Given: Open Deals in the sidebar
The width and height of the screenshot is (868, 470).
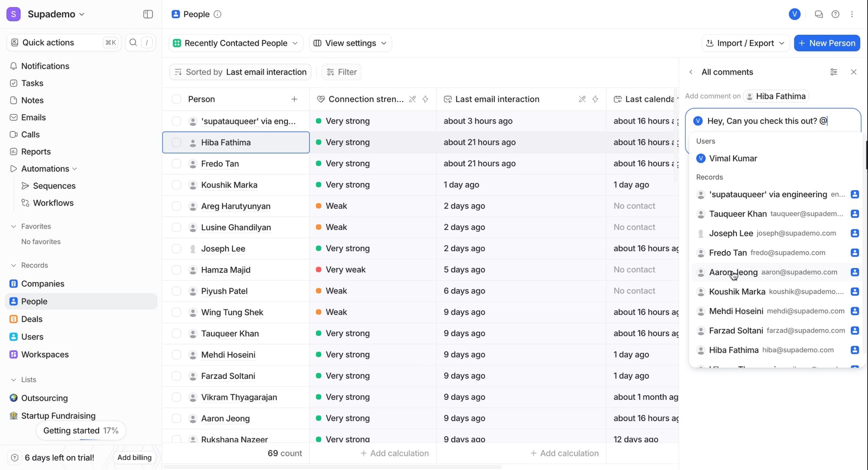Looking at the screenshot, I should pos(32,319).
